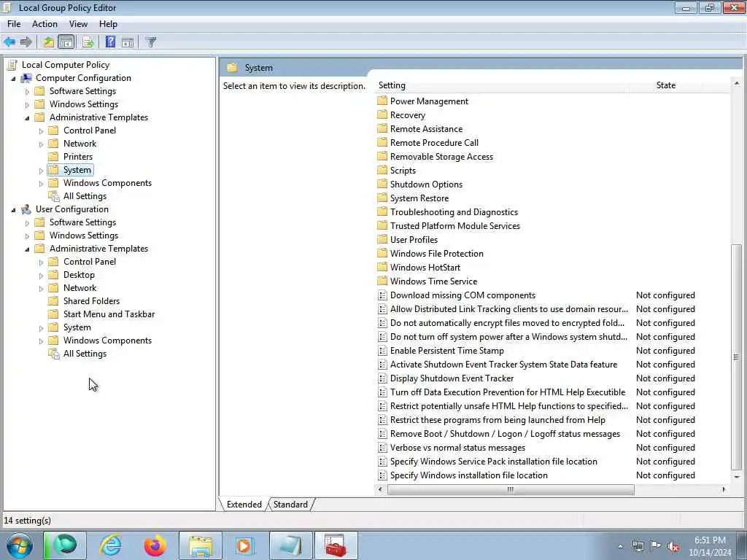Viewport: 747px width, 560px height.
Task: Open Windows Media Player from the taskbar
Action: pos(244,545)
